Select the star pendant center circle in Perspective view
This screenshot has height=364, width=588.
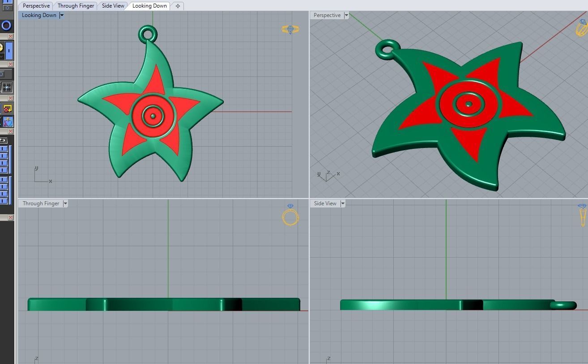coord(469,104)
